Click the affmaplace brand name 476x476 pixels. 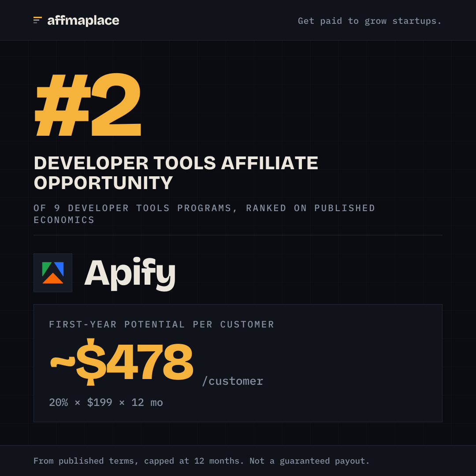[83, 20]
